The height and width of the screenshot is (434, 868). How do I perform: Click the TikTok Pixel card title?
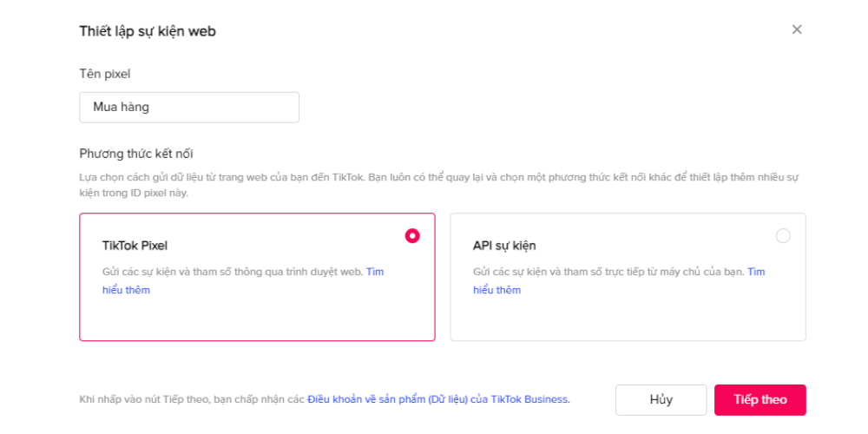tap(135, 246)
